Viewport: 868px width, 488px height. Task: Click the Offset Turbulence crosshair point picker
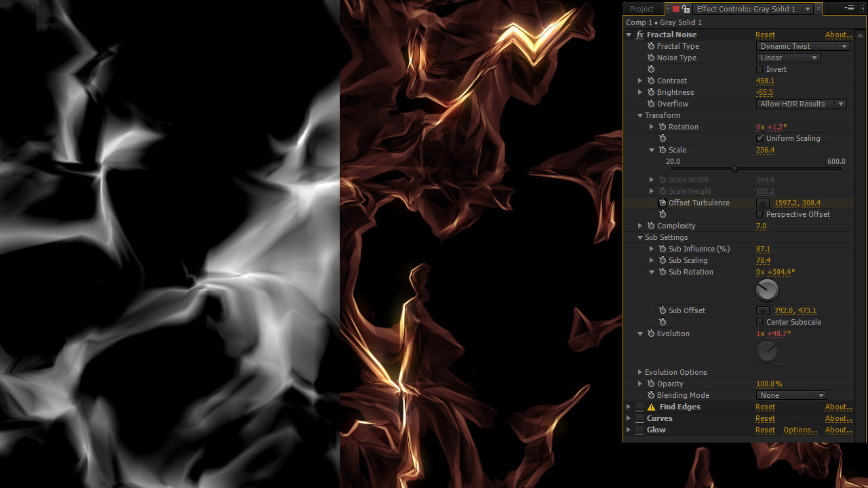pyautogui.click(x=763, y=203)
